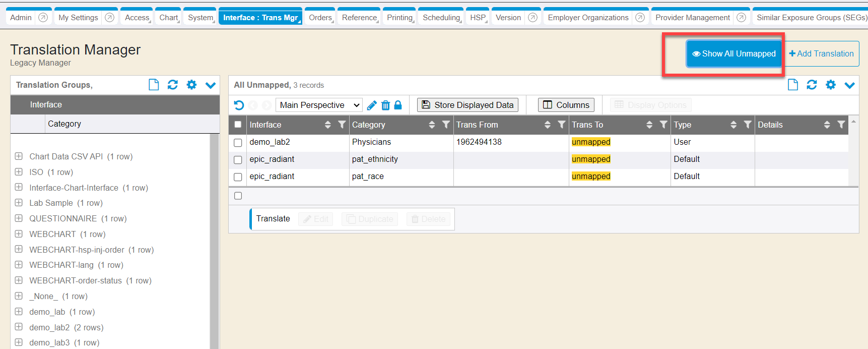
Task: Click new document icon in All Unmapped panel
Action: (x=792, y=85)
